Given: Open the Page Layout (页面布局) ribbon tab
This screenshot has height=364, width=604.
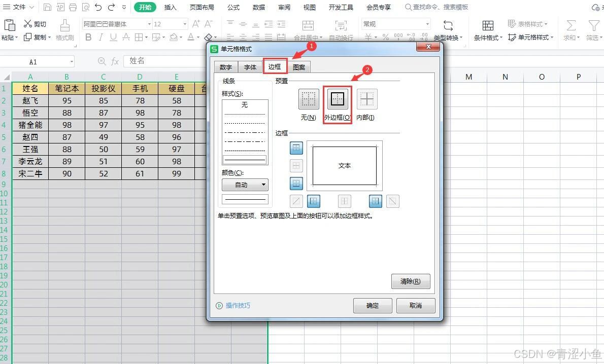Looking at the screenshot, I should point(202,7).
